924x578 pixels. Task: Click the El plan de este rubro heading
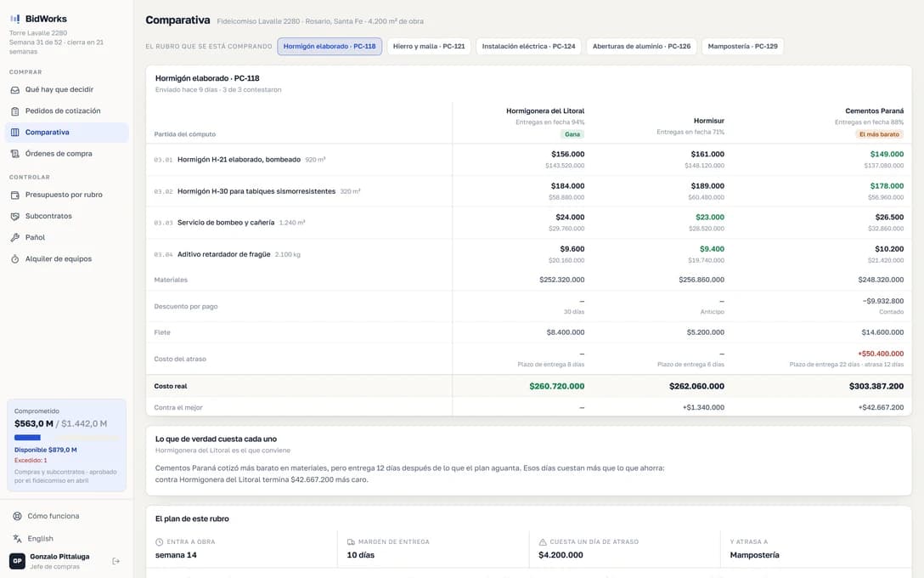(192, 519)
